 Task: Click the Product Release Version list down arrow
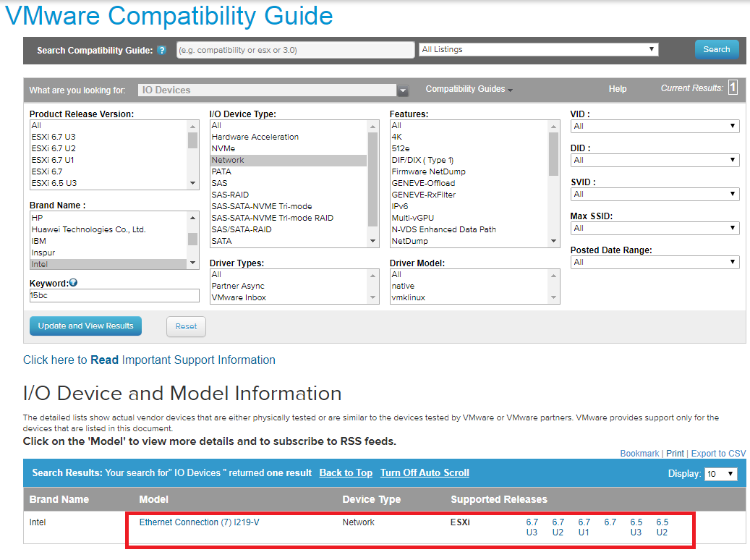coord(193,183)
